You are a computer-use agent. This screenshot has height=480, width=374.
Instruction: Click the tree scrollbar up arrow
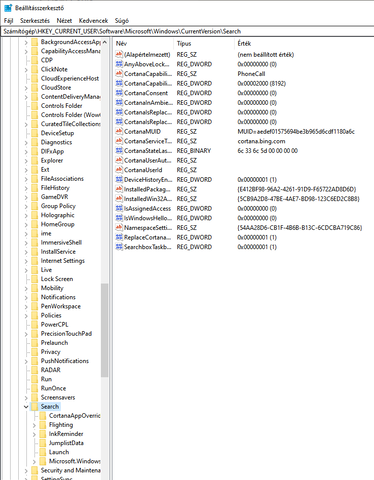click(105, 42)
